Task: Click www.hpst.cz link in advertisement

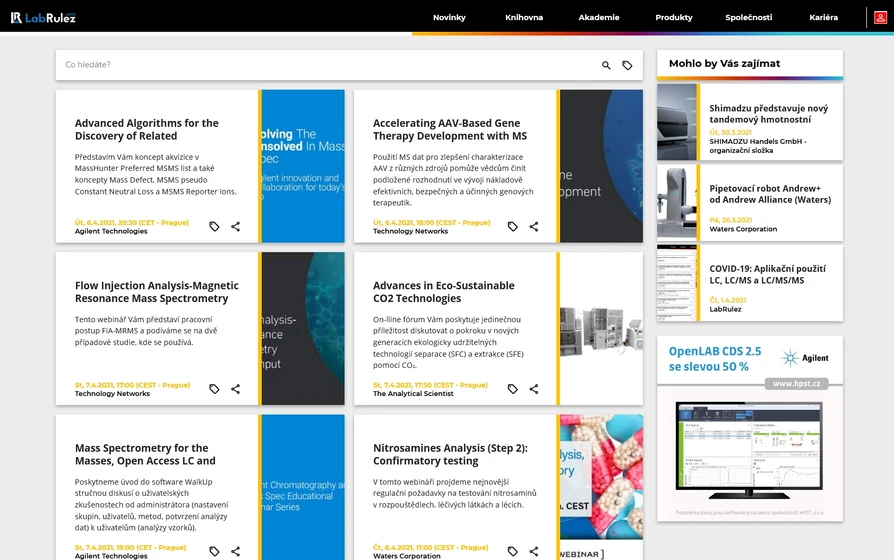Action: point(796,384)
